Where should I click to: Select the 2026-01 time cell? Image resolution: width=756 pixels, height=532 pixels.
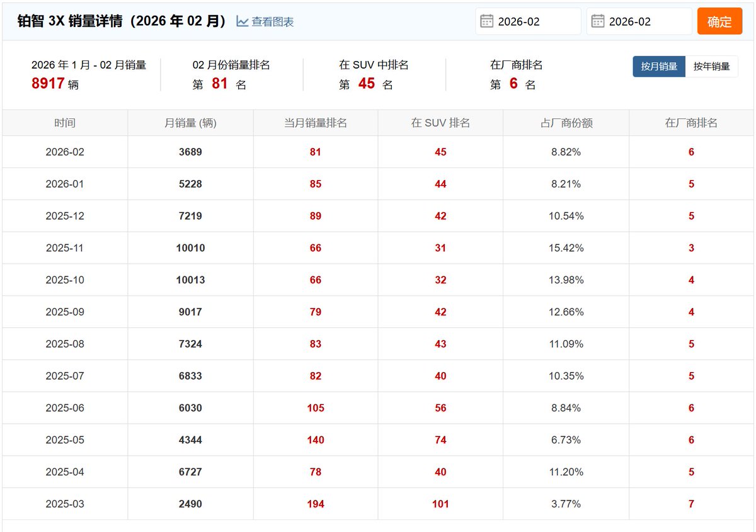tap(65, 184)
